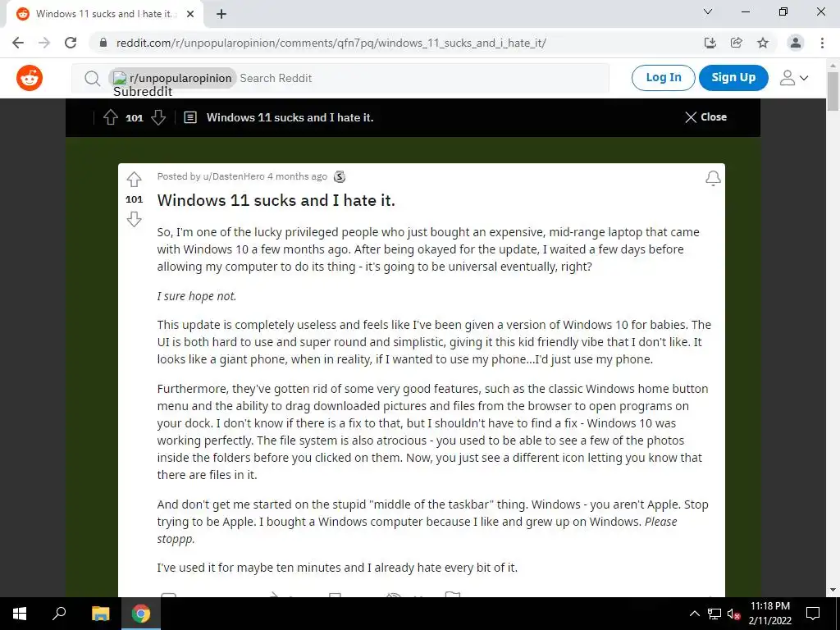This screenshot has width=840, height=630.
Task: Click the Log In button
Action: click(663, 78)
